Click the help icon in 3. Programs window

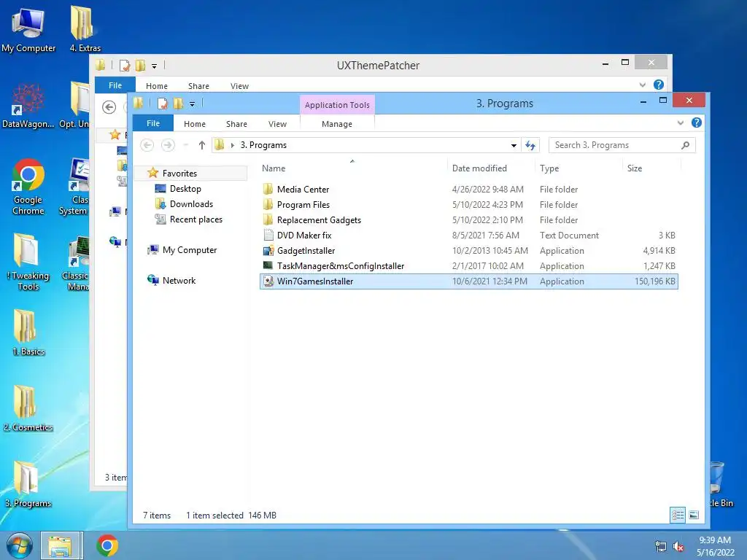697,122
